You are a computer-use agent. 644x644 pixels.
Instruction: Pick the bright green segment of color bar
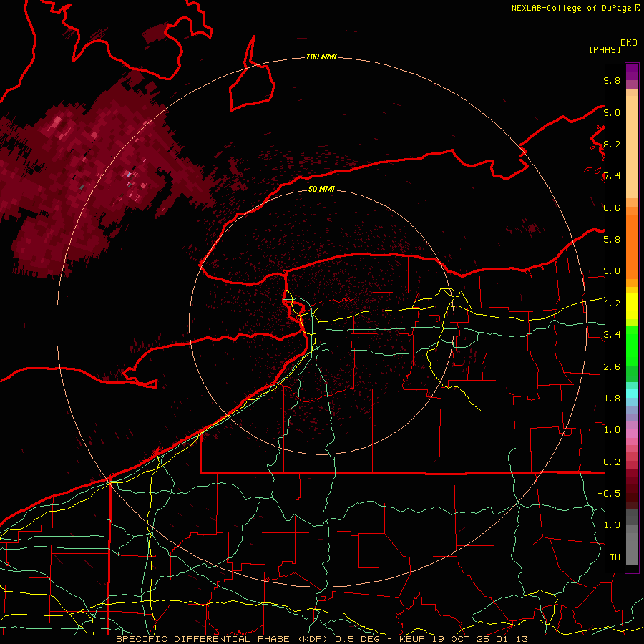[x=632, y=345]
